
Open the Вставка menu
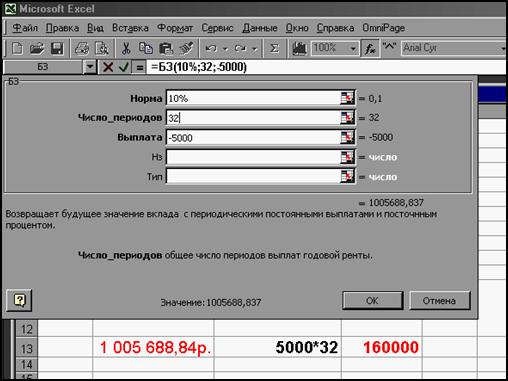[x=130, y=28]
